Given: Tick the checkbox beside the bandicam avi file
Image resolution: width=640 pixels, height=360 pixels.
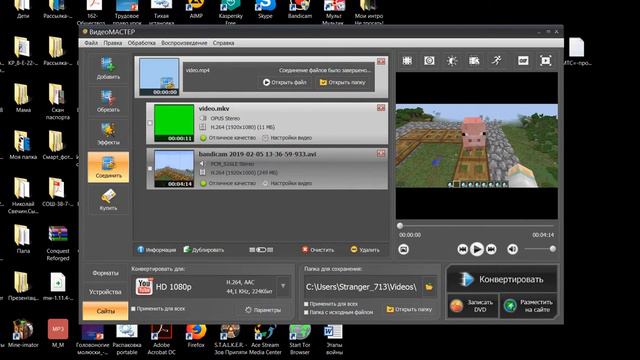Looking at the screenshot, I should click(x=150, y=168).
